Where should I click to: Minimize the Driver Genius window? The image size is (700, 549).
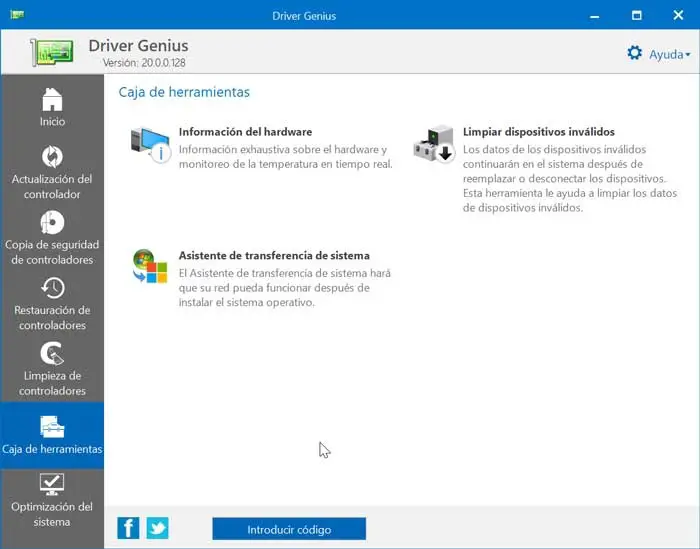[595, 16]
